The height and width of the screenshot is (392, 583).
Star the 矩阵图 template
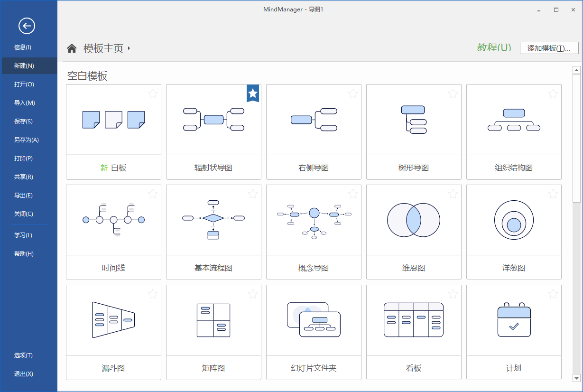tap(253, 294)
